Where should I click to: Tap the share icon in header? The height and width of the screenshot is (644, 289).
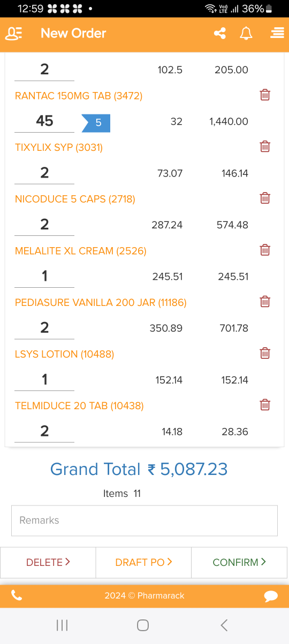(x=219, y=33)
